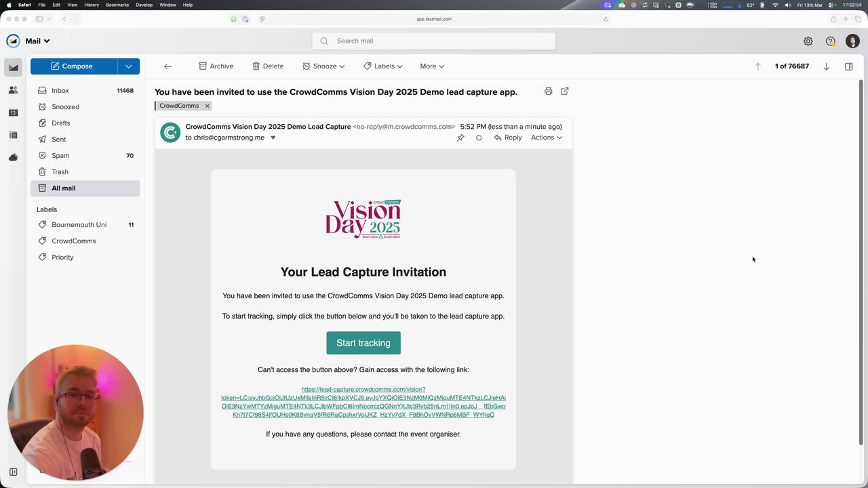Toggle the Safari sidebar button
This screenshot has height=488, width=868.
tap(39, 19)
